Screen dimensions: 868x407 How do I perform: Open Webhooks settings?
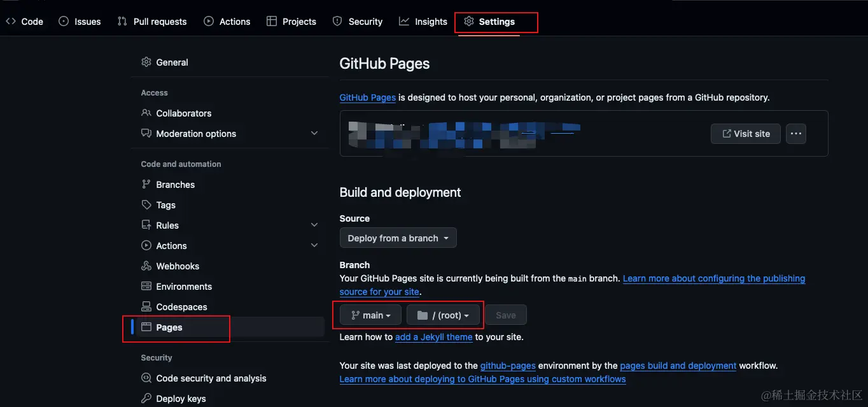[230, 266]
